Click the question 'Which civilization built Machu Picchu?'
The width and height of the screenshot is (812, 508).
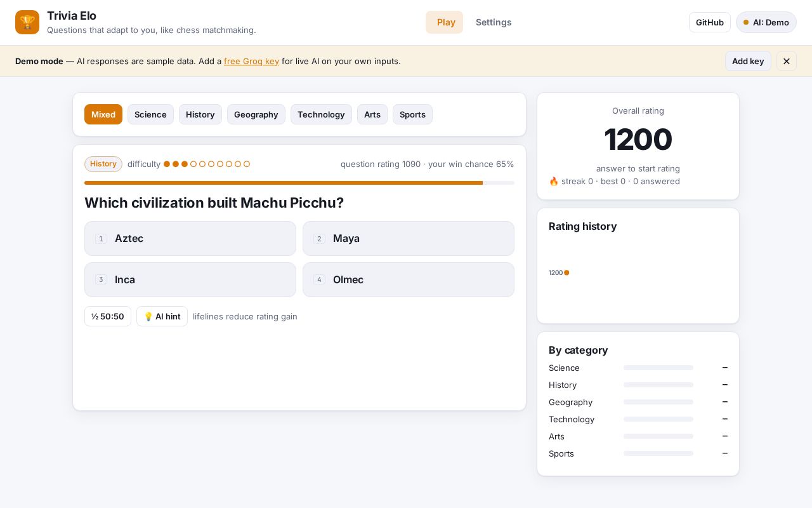[x=214, y=203]
